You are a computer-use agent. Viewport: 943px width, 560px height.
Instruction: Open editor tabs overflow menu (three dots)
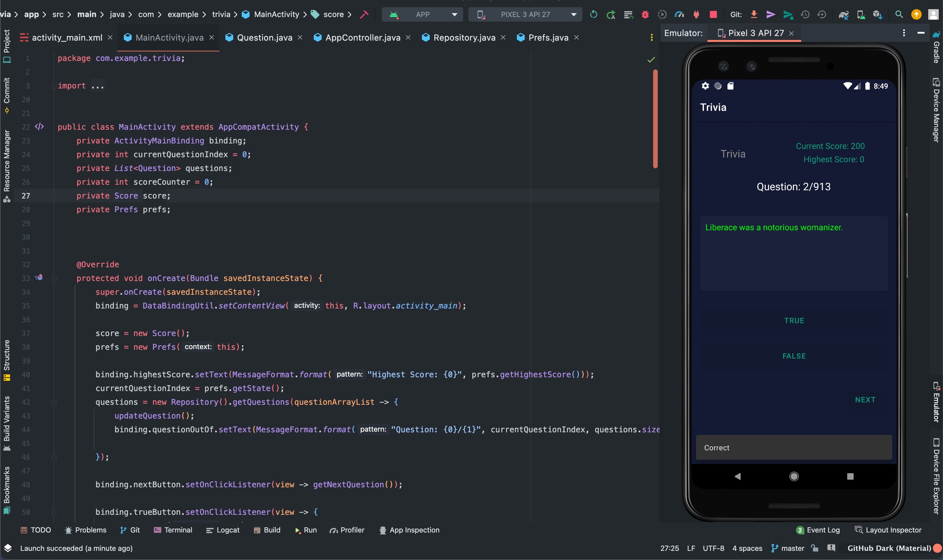click(x=652, y=37)
